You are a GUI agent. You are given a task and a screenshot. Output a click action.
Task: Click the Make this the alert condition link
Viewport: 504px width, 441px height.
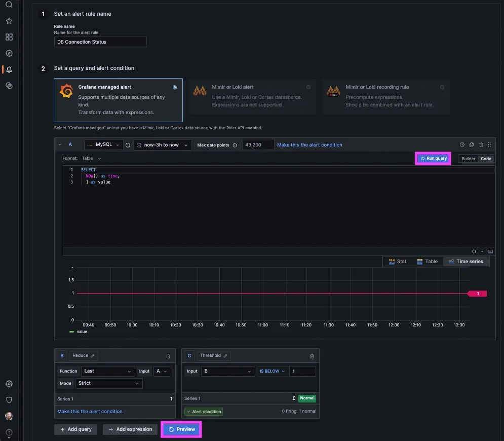click(x=308, y=144)
